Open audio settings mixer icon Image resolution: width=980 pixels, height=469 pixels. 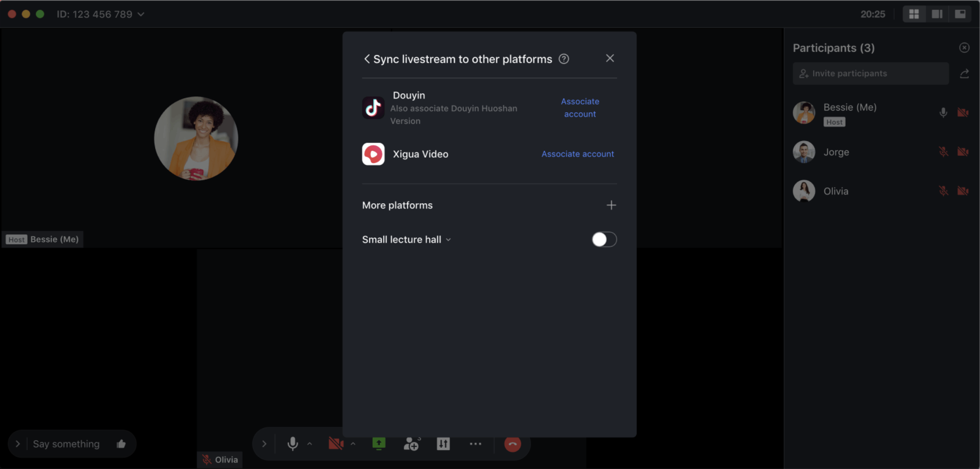pos(443,444)
